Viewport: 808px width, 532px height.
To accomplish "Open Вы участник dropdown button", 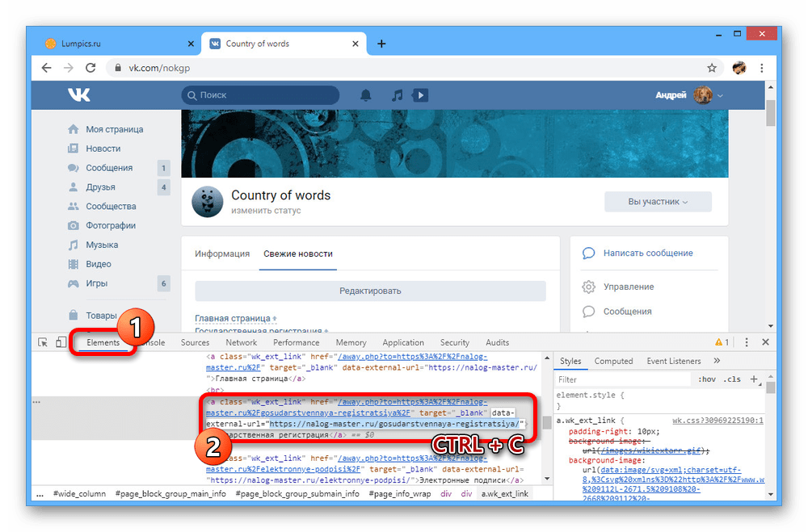I will (658, 202).
